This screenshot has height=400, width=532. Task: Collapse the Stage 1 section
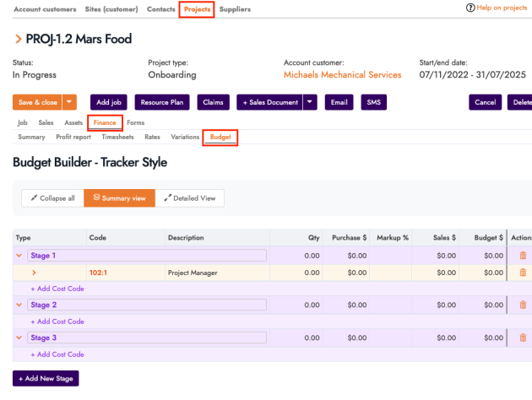19,256
